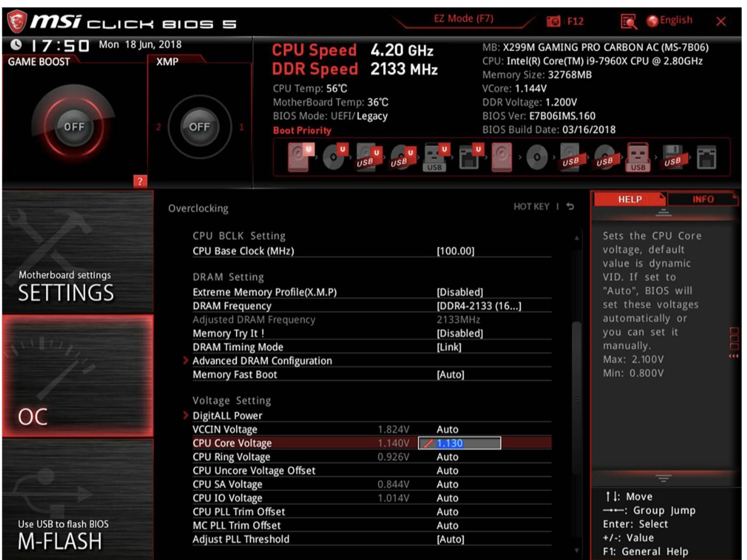This screenshot has width=747, height=560.
Task: Open the M-FLASH BIOS flash section
Action: click(x=78, y=500)
